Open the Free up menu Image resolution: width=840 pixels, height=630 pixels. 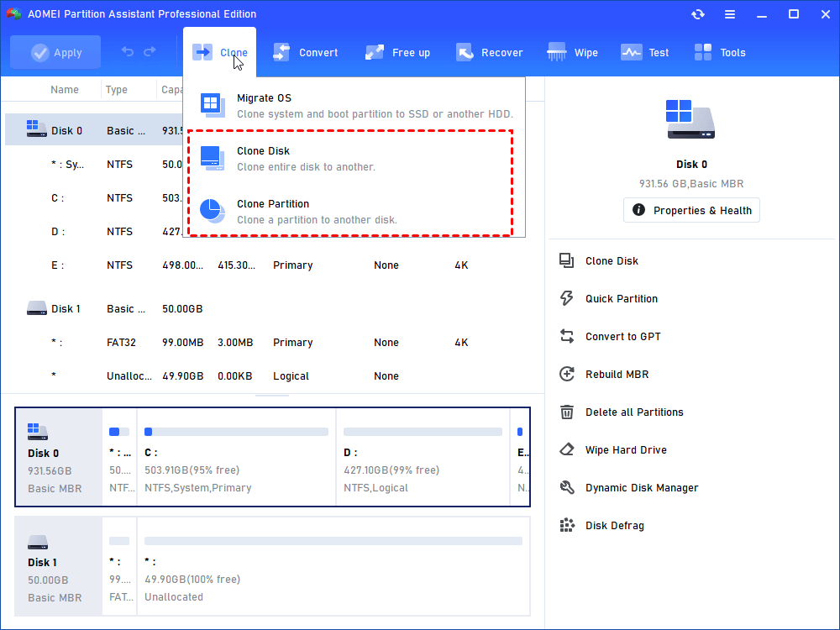click(x=397, y=52)
